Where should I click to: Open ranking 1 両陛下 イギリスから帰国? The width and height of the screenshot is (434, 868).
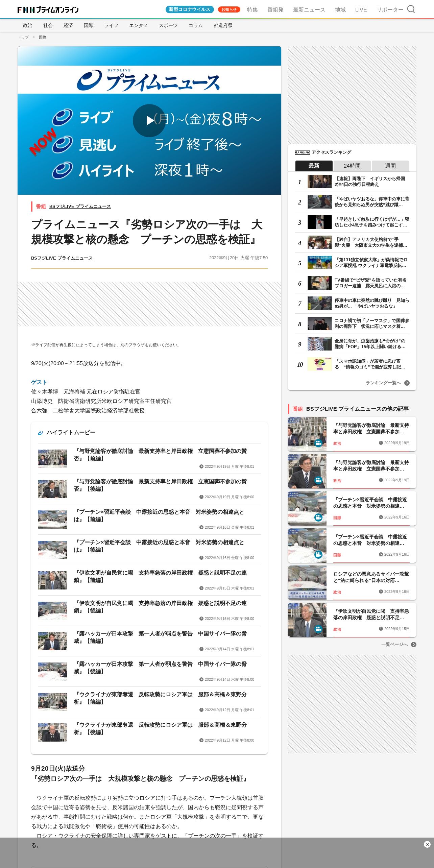352,182
